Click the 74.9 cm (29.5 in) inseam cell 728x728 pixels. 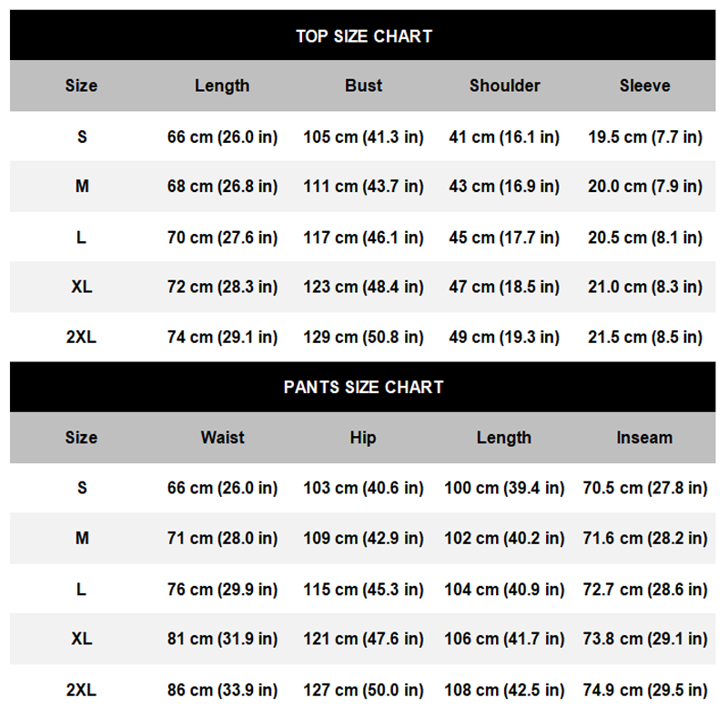(x=644, y=689)
